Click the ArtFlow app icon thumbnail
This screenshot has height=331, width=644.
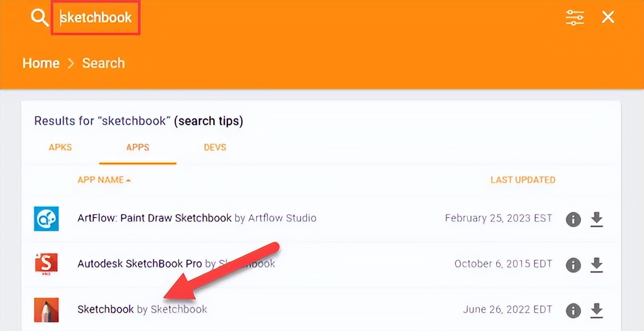point(46,218)
